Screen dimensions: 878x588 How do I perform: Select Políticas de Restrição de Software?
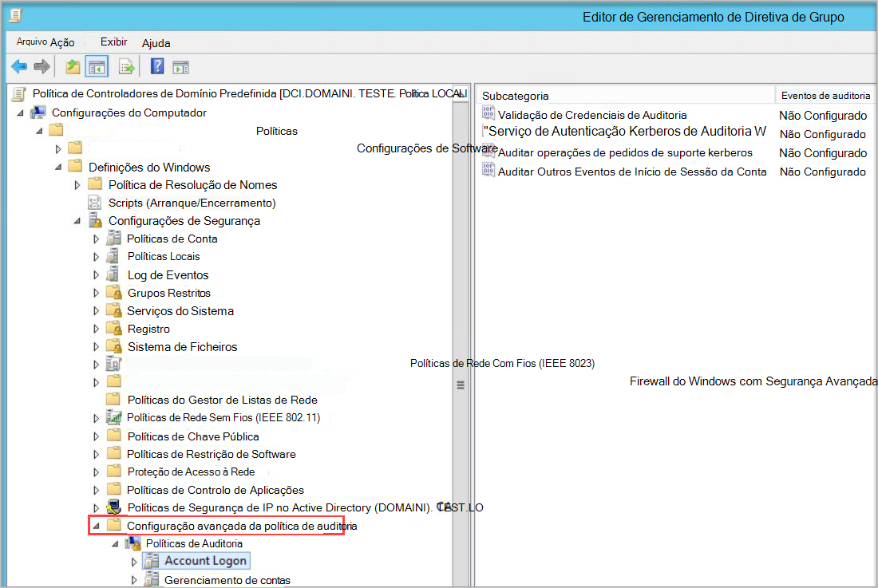click(211, 454)
